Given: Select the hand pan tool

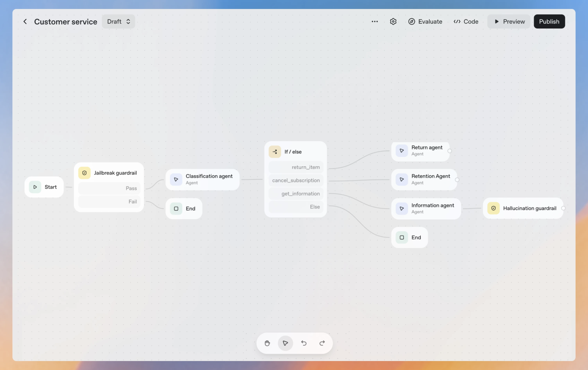Looking at the screenshot, I should pyautogui.click(x=267, y=343).
